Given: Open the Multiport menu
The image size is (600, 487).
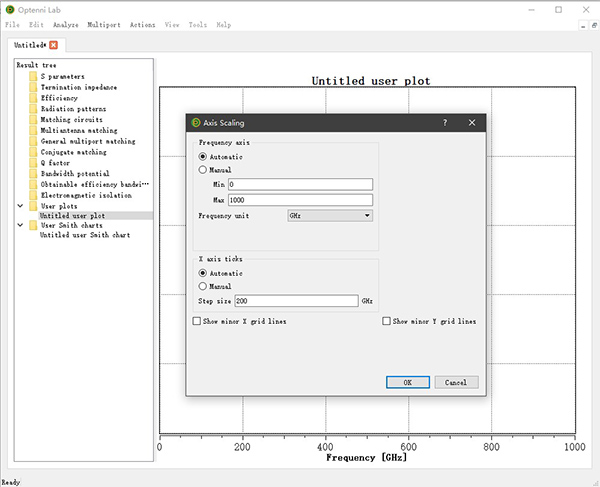Looking at the screenshot, I should click(x=105, y=24).
